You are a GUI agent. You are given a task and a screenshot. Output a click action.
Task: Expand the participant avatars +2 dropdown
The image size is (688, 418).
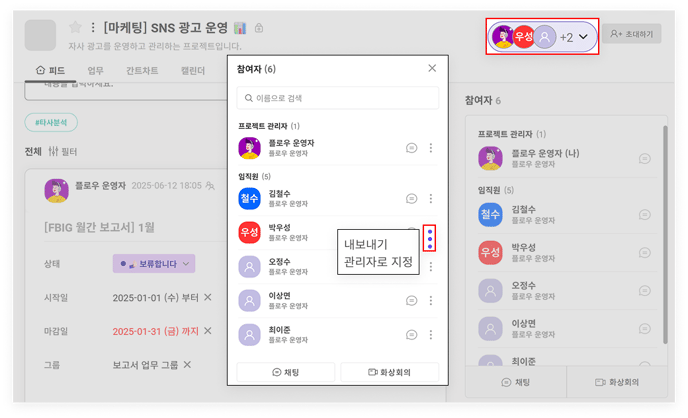point(581,37)
